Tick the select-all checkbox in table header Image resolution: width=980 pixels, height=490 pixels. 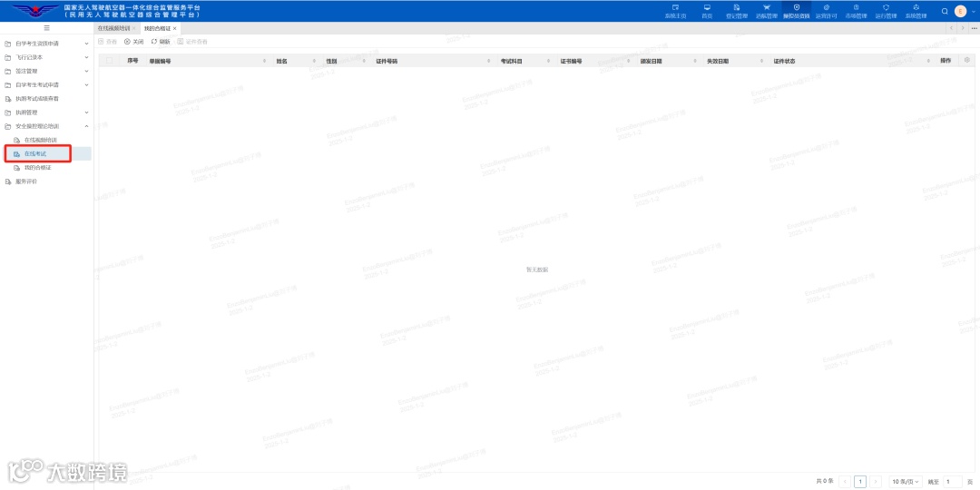coord(110,61)
